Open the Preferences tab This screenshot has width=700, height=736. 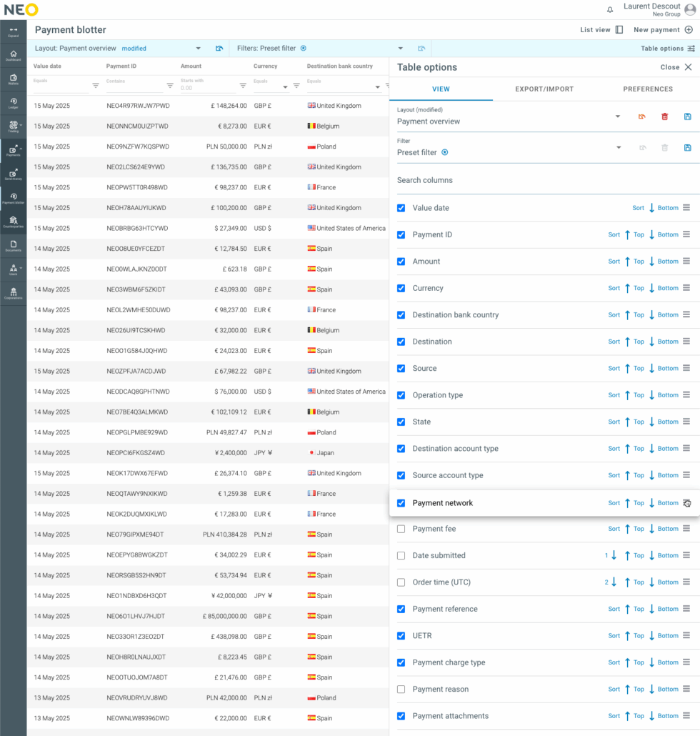click(647, 89)
